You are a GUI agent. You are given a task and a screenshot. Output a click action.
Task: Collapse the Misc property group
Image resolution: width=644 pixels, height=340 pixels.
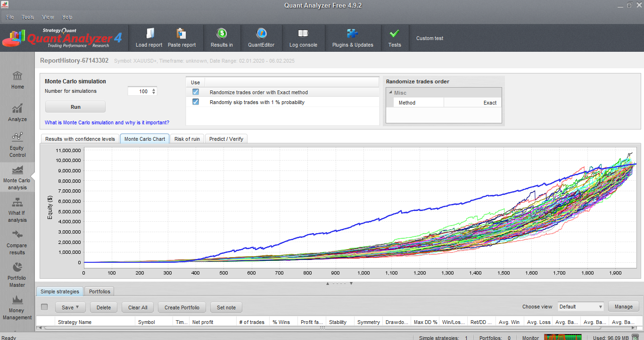pyautogui.click(x=390, y=93)
